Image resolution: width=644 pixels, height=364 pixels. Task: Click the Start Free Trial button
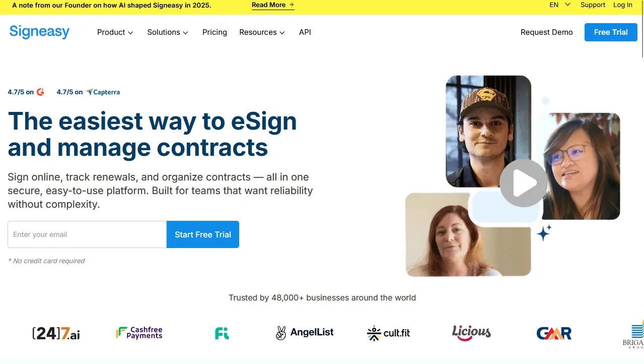pos(203,234)
